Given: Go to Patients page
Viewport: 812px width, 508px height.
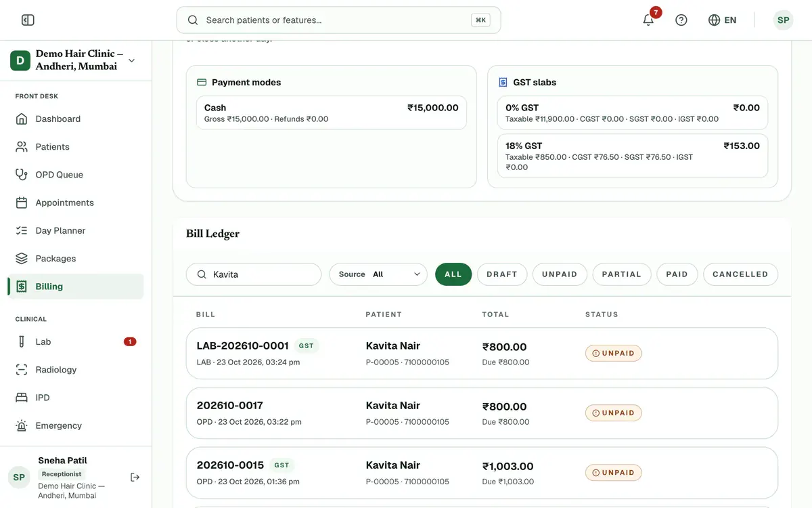Looking at the screenshot, I should click(x=76, y=147).
